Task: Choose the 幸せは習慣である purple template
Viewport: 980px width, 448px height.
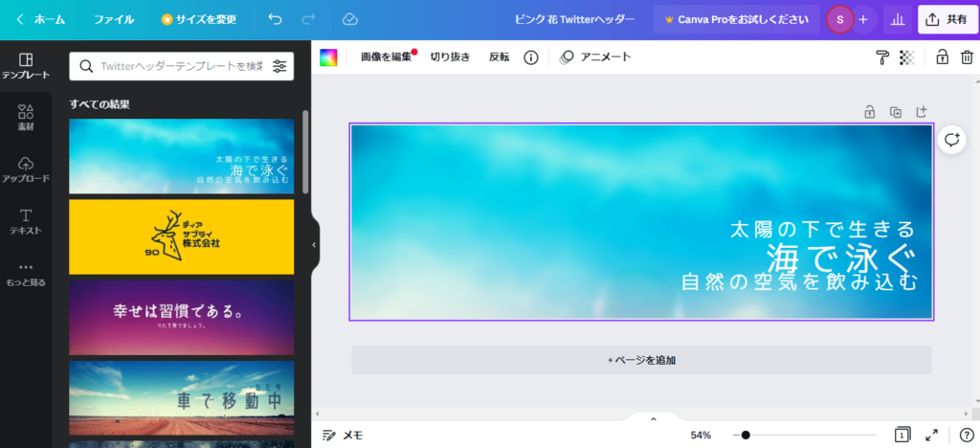Action: [x=181, y=318]
